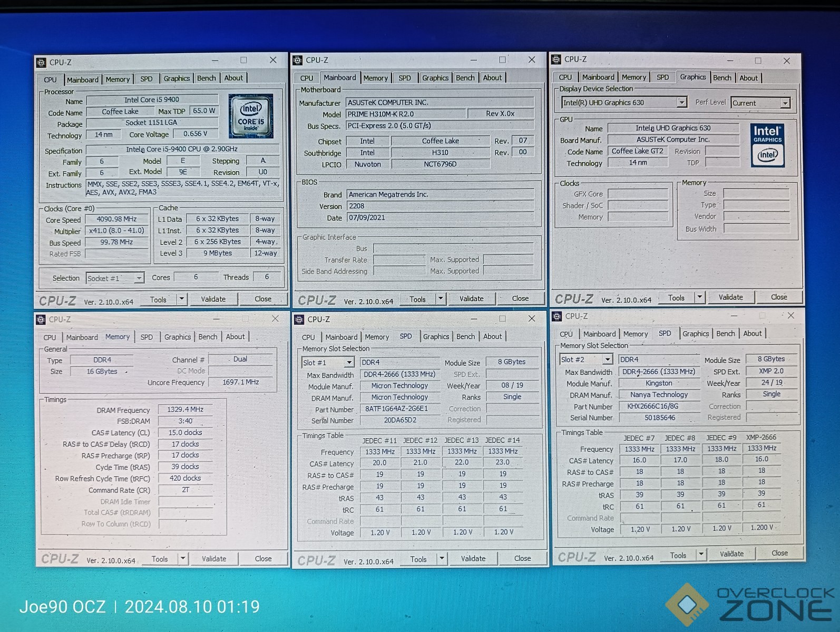
Task: Click the Serial Number field 20DA65D2
Action: [400, 420]
